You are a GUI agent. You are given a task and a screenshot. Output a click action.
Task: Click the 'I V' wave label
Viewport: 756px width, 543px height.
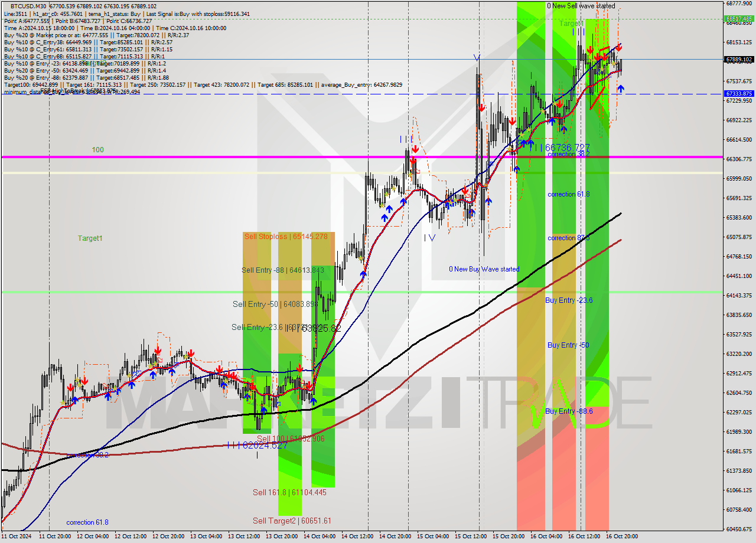tap(429, 238)
